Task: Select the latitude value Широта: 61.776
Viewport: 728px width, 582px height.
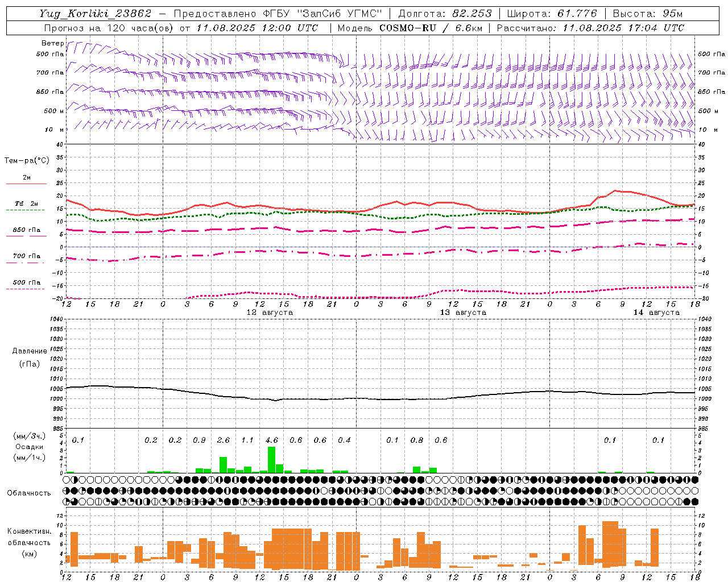Action: [552, 14]
